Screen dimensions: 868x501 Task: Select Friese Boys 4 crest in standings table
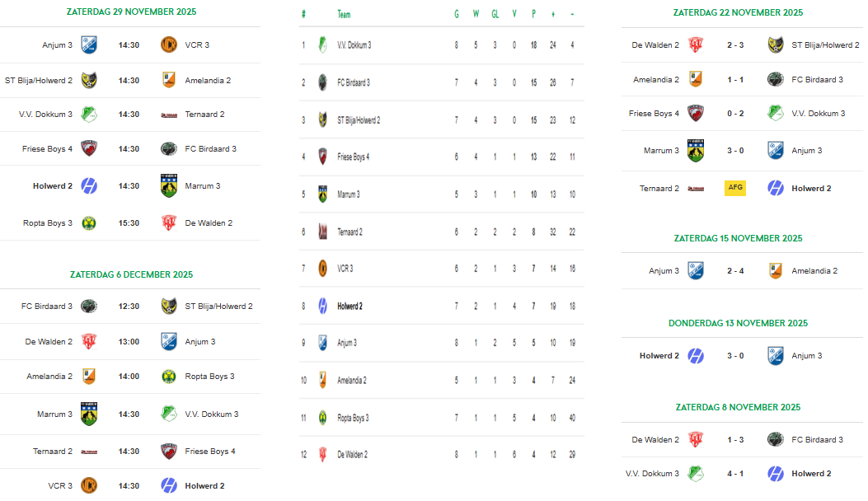322,157
